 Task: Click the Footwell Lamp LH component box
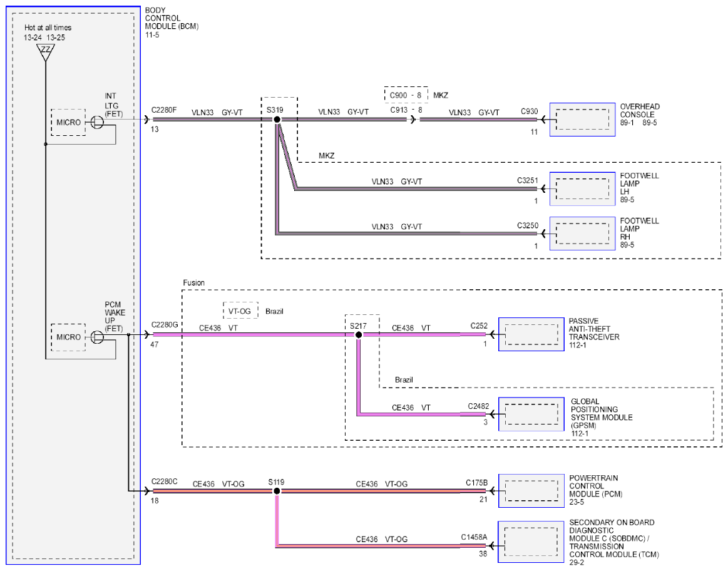[x=582, y=189]
